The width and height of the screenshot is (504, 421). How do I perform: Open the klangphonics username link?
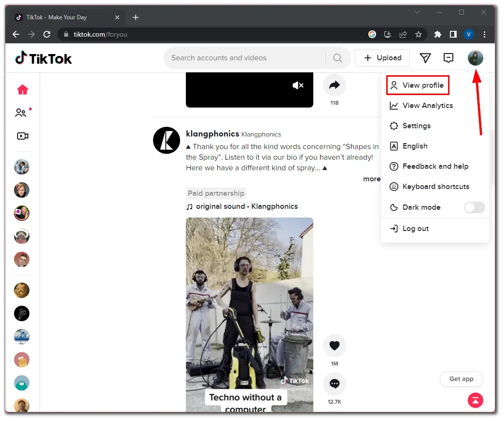[212, 134]
